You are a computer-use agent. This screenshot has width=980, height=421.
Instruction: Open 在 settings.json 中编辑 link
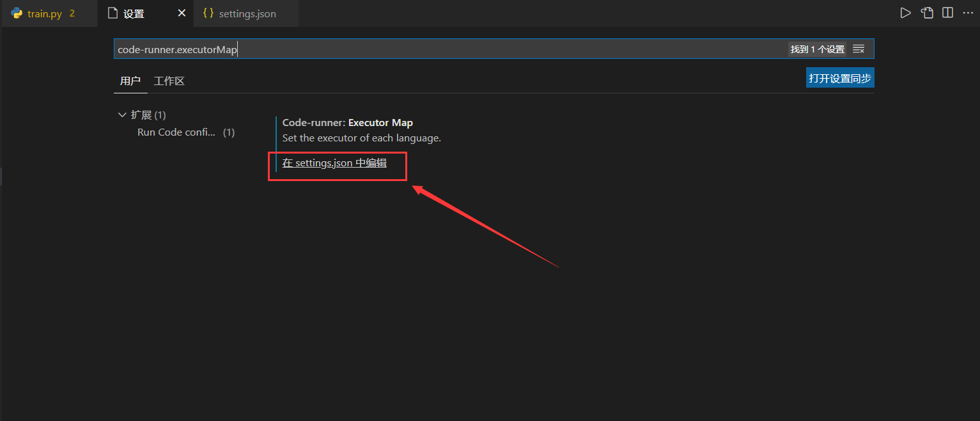pyautogui.click(x=334, y=163)
